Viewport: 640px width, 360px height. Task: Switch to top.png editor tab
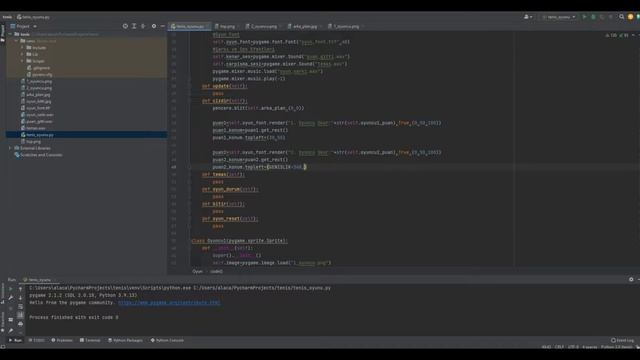(227, 26)
